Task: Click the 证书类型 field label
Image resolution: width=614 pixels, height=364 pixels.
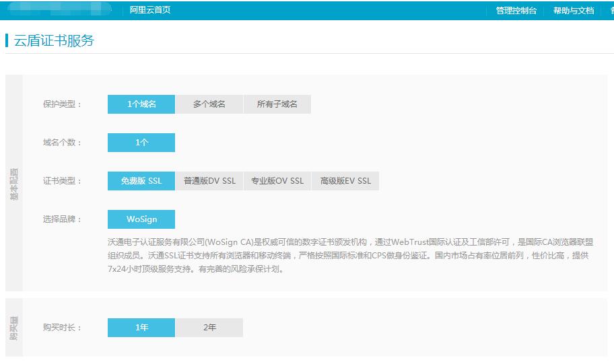Action: coord(62,181)
